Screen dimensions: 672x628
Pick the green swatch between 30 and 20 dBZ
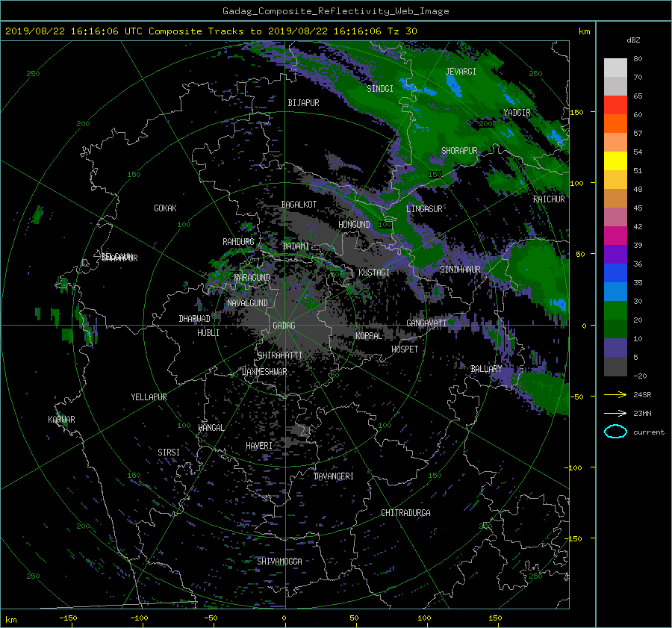coord(615,310)
